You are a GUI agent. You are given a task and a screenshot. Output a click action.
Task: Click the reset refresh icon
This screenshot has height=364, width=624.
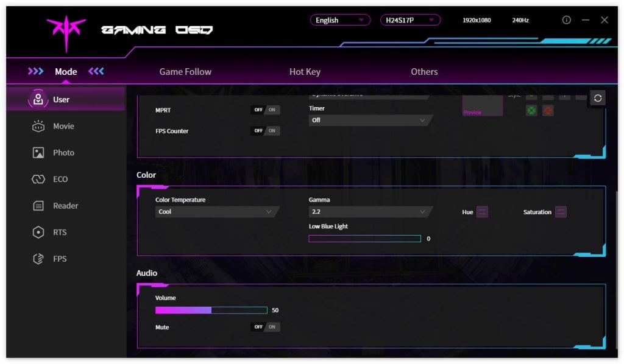click(x=598, y=98)
